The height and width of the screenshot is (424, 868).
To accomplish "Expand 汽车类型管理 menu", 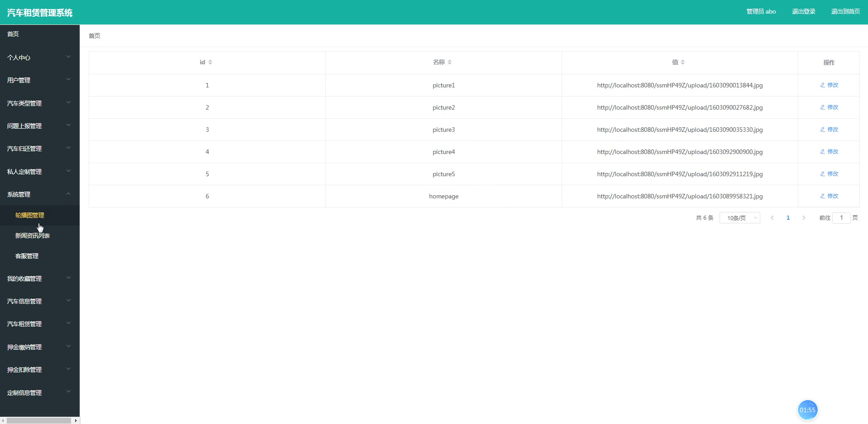I will (40, 103).
